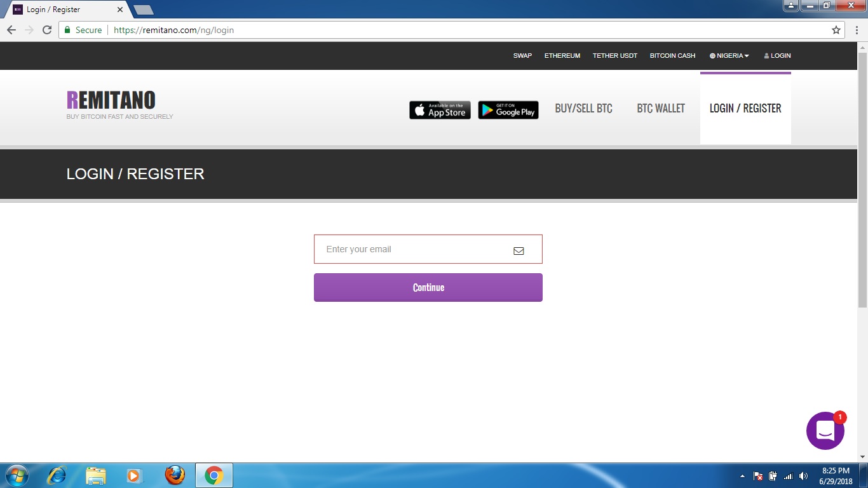Screen dimensions: 868x488
Task: Focus the Enter your email field
Action: (428, 249)
